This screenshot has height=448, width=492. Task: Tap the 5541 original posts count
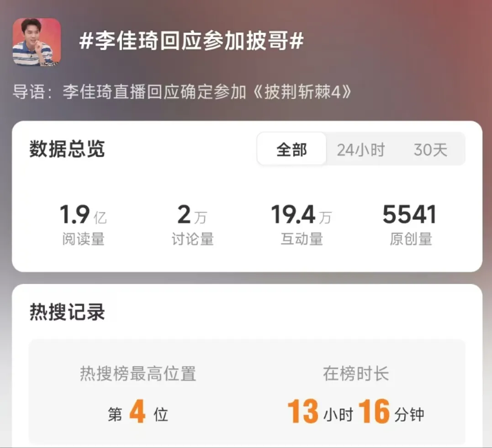point(409,215)
